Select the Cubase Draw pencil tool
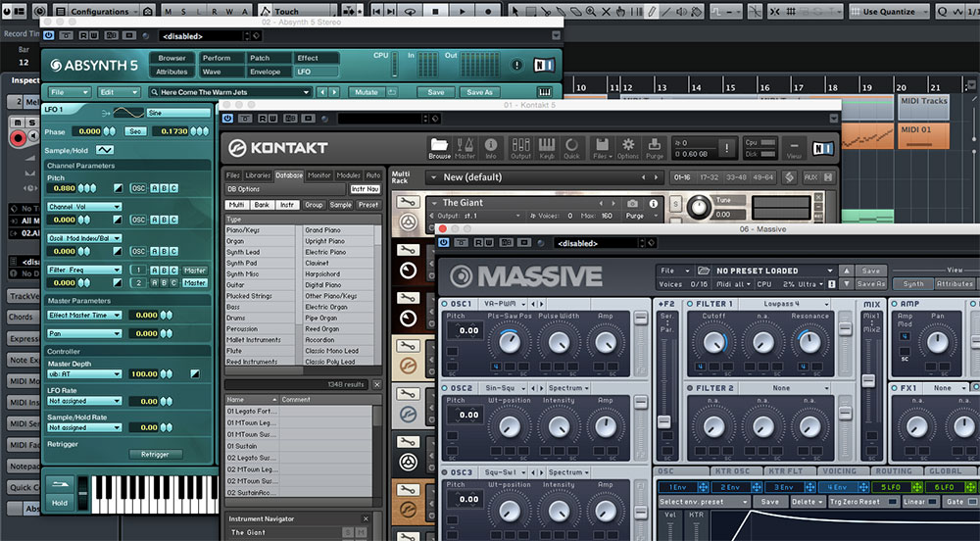Image resolution: width=980 pixels, height=541 pixels. [x=652, y=11]
